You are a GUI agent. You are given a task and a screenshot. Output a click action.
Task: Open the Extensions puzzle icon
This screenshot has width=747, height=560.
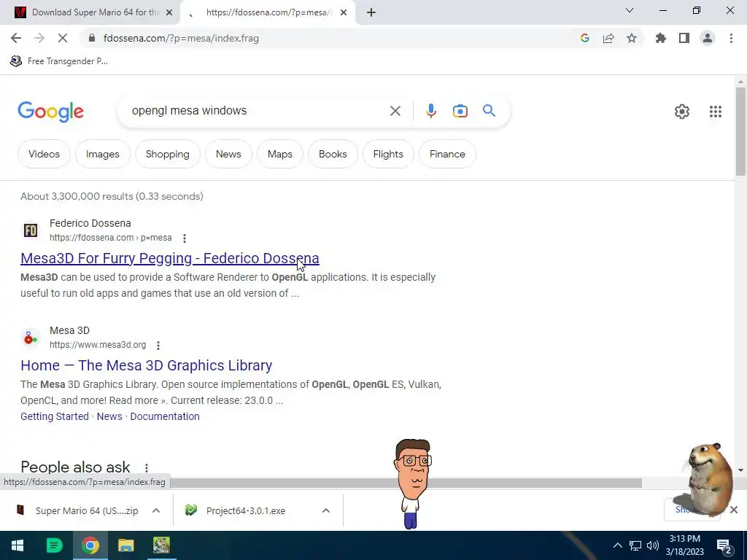661,38
